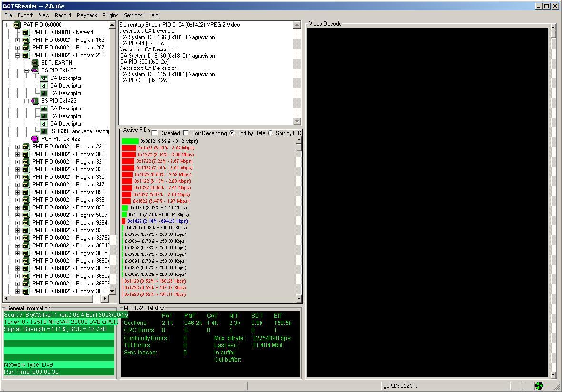Select the 0x0120 green PID rate bar
The height and width of the screenshot is (392, 562).
[125, 207]
